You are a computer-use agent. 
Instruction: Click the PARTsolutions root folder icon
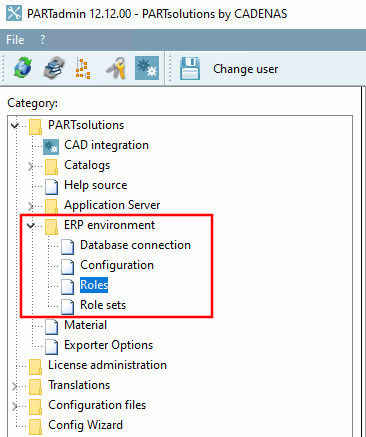click(35, 127)
